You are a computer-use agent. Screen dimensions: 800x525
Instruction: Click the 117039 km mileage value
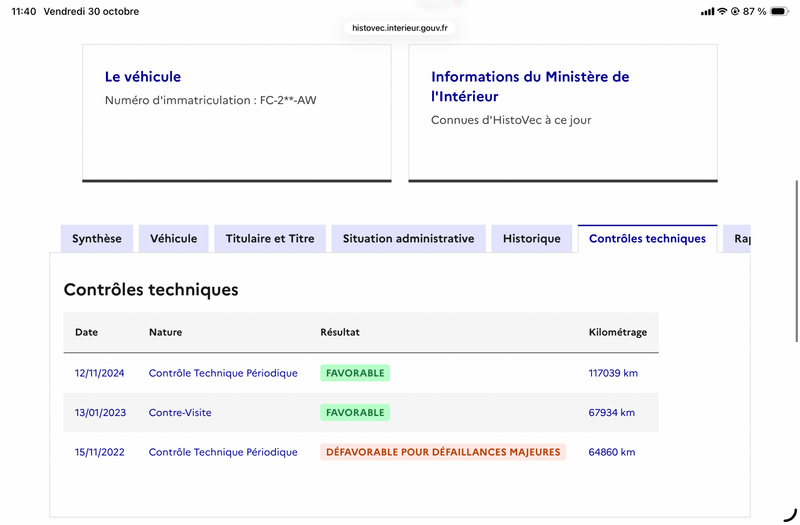point(613,373)
